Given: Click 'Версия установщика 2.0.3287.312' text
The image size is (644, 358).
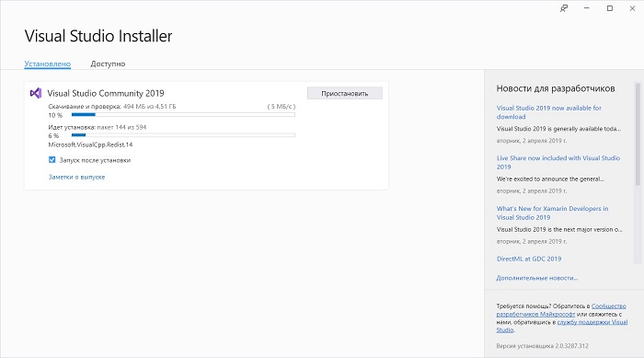Looking at the screenshot, I should (x=542, y=346).
